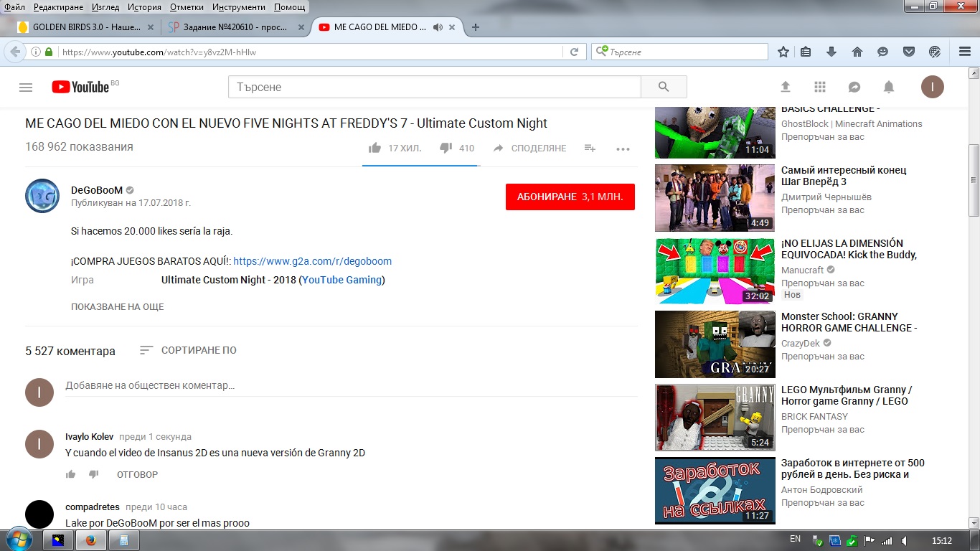Open the Monster School GRANNY video thumbnail
Viewport: 980px width, 551px height.
point(715,344)
